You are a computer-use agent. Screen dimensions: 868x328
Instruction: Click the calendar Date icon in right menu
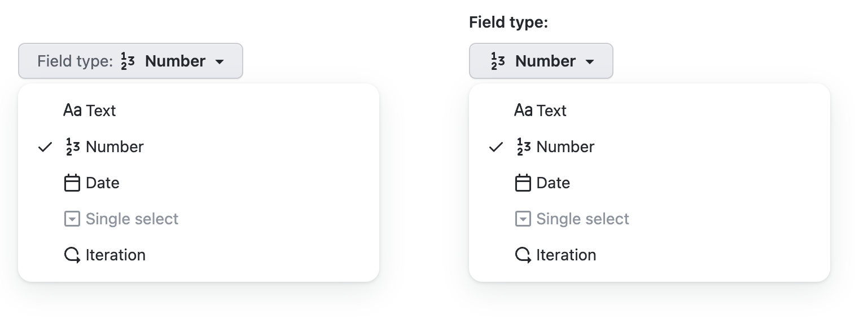[x=523, y=183]
